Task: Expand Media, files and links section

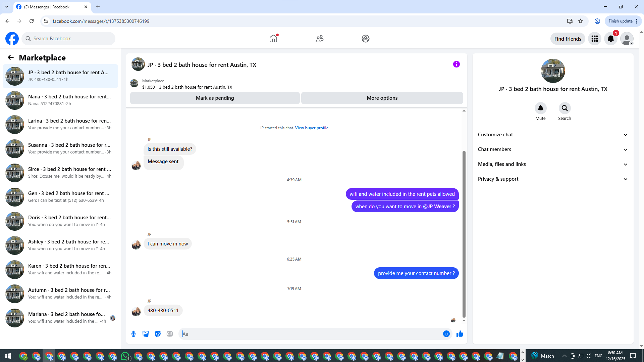Action: click(553, 164)
